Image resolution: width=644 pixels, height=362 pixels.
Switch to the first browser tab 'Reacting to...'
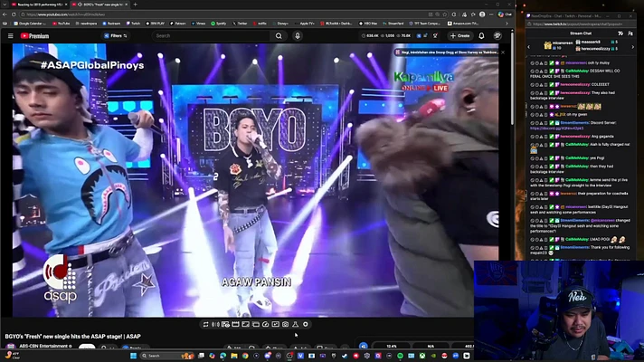click(40, 5)
